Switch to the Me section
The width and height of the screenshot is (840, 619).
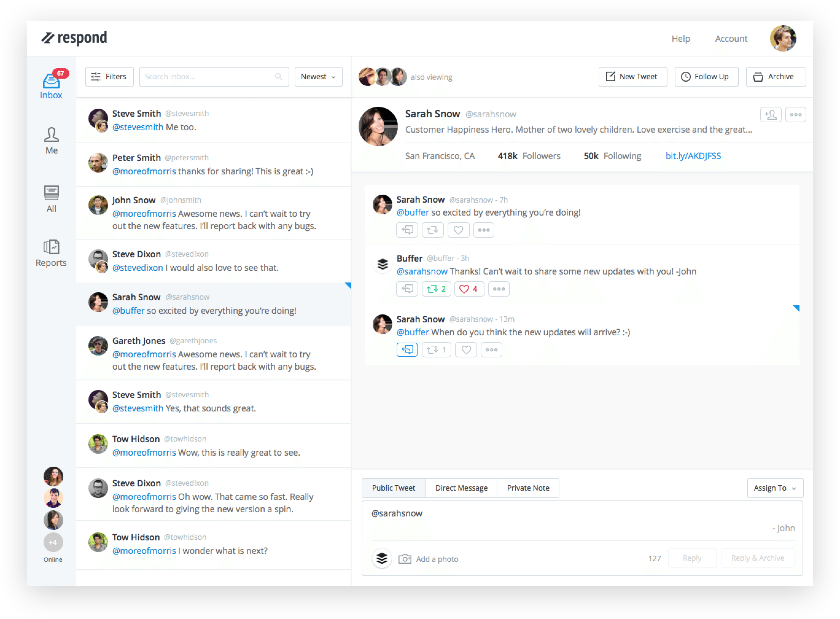click(51, 141)
